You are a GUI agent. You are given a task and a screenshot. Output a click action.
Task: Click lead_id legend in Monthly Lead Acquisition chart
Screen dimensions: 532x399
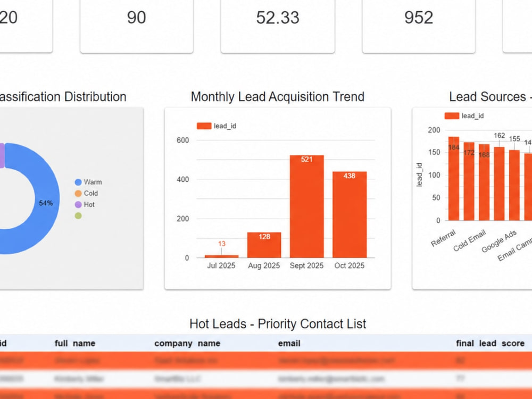(217, 126)
